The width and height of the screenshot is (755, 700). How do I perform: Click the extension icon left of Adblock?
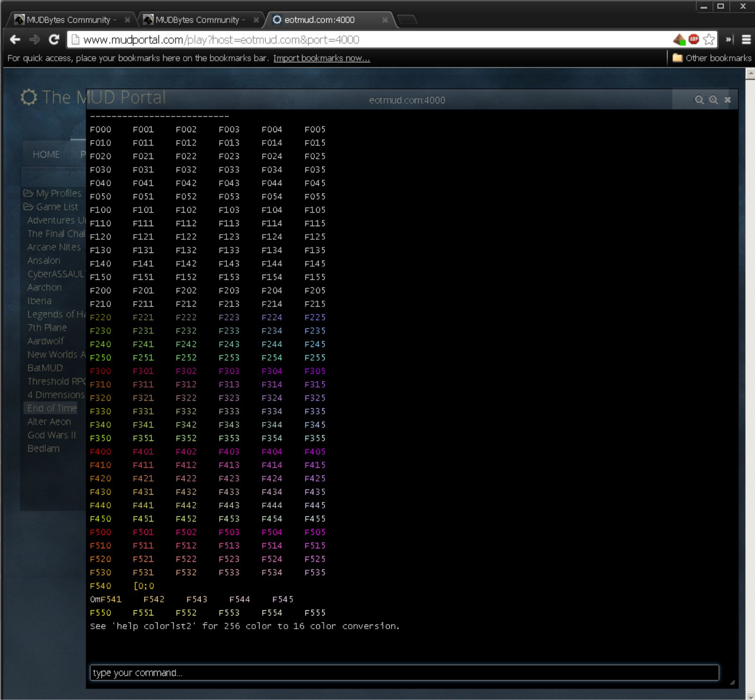click(679, 40)
